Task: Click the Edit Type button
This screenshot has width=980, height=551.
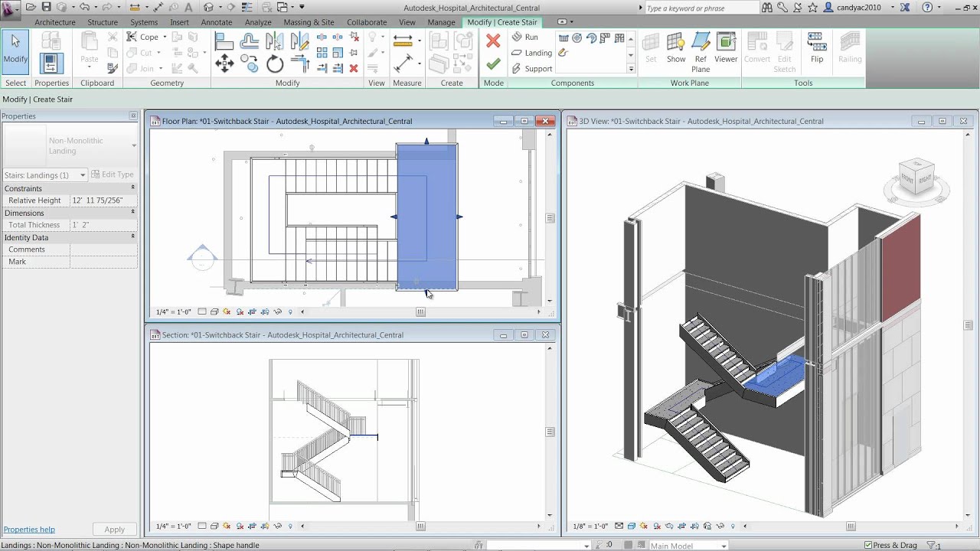Action: point(113,174)
